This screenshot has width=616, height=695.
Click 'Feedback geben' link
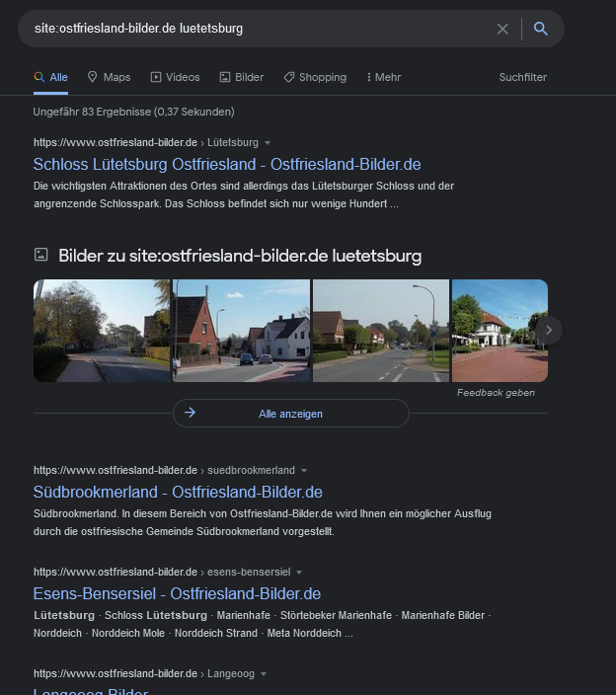coord(496,393)
